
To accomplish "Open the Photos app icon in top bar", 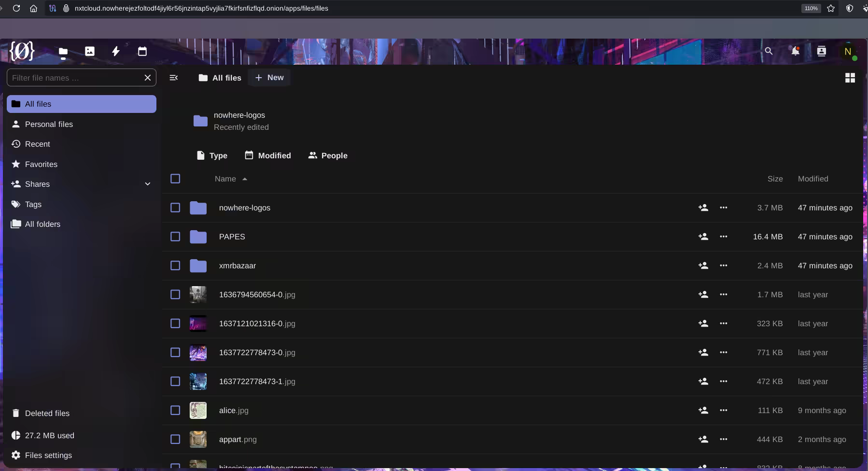I will coord(90,51).
